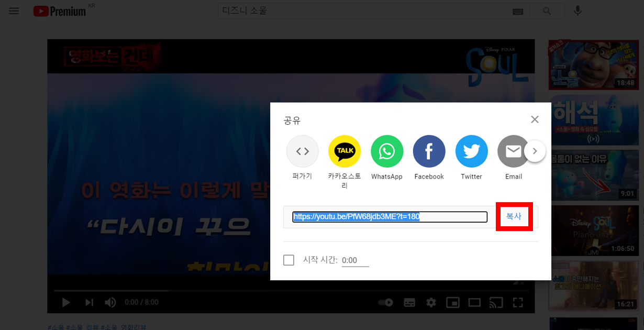
Task: Open the 해석 recommended video thumbnail
Action: pos(593,120)
